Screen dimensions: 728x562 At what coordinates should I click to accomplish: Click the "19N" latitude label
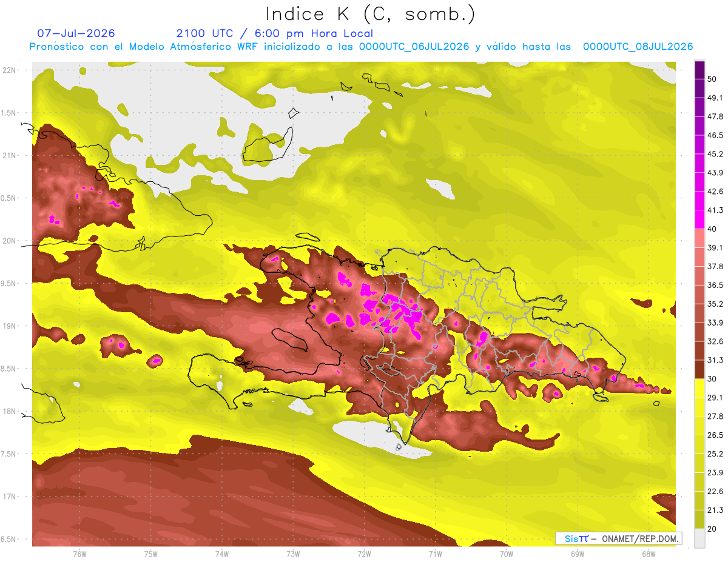pyautogui.click(x=10, y=326)
